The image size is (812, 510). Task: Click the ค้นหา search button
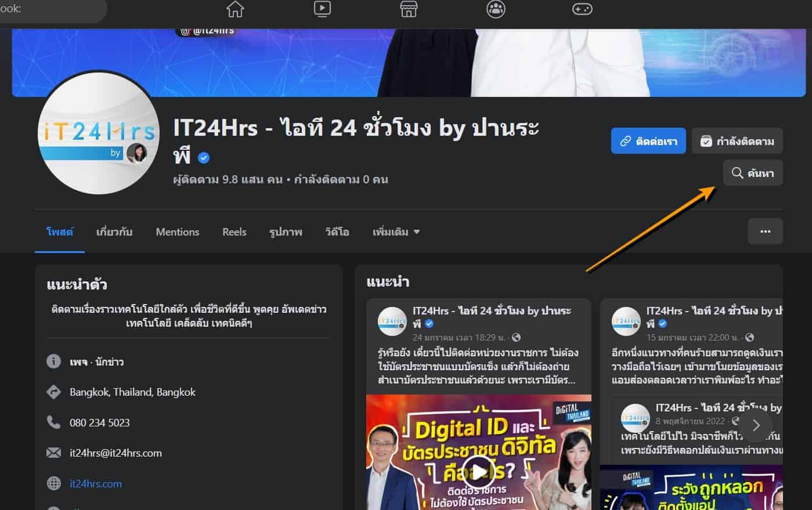coord(753,173)
